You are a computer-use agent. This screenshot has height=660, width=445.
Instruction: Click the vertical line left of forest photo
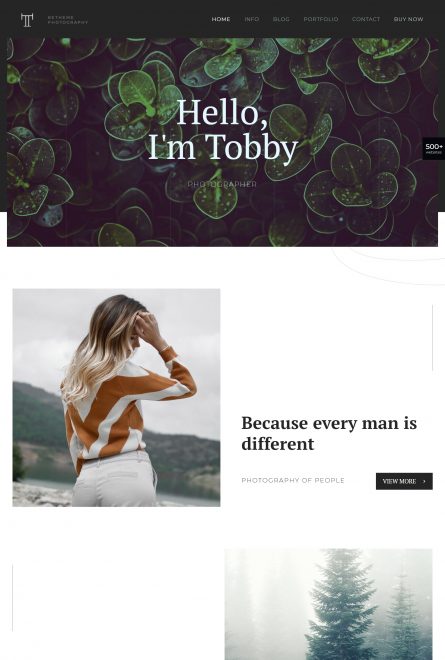coord(13,598)
